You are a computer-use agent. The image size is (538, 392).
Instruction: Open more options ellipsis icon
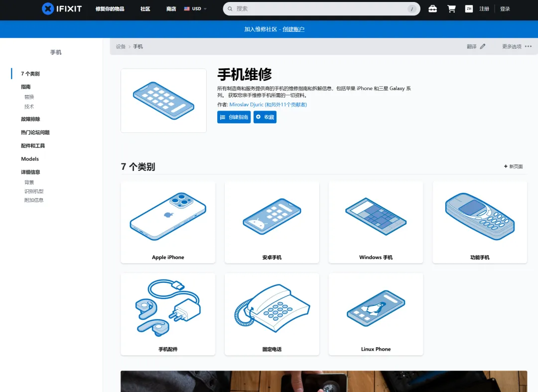point(528,46)
